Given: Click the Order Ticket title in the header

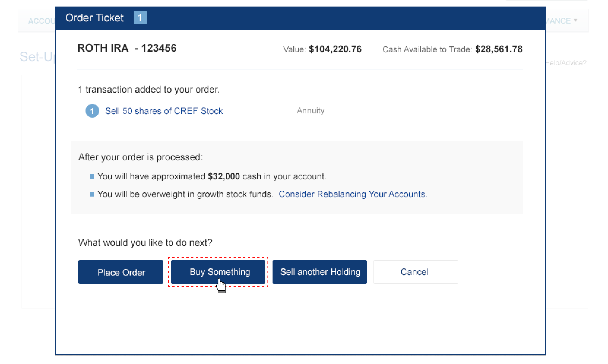Looking at the screenshot, I should pos(94,18).
